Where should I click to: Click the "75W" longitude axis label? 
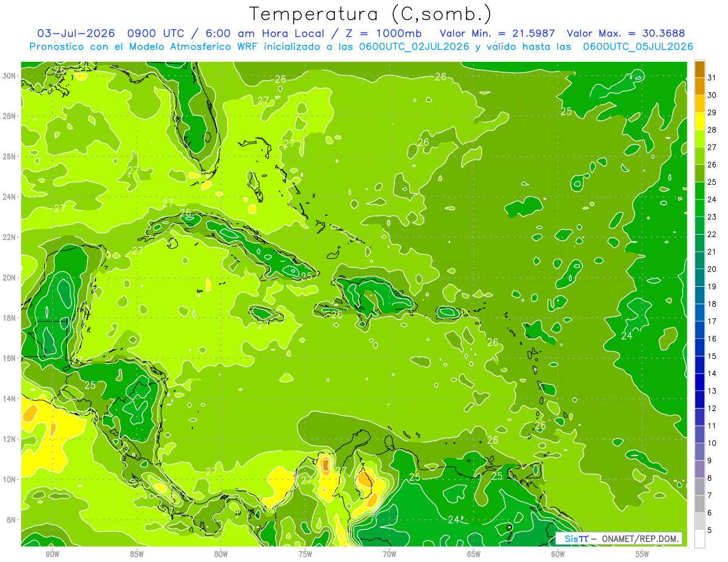(305, 554)
